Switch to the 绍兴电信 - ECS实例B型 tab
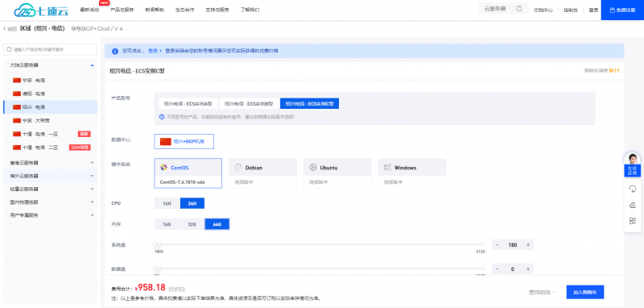Image resolution: width=644 pixels, height=308 pixels. [249, 104]
